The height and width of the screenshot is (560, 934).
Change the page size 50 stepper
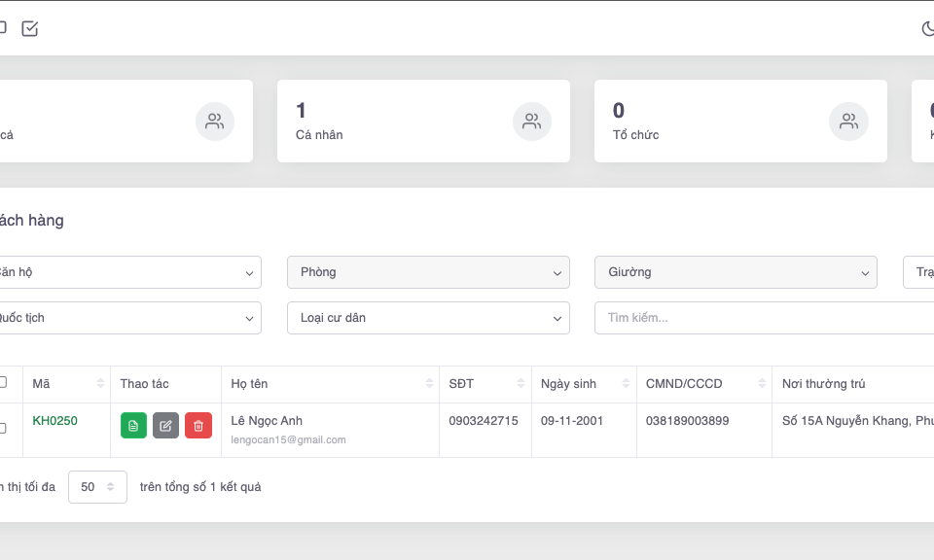click(x=97, y=487)
